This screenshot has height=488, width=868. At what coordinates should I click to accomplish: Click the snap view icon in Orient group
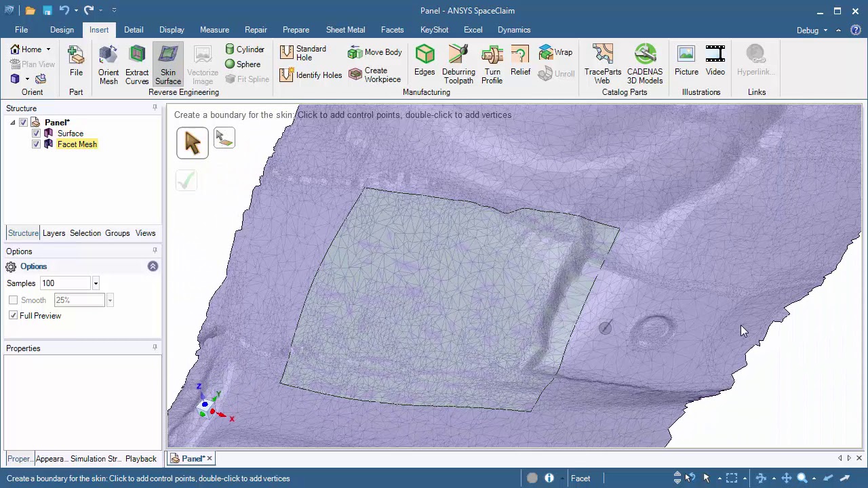tap(41, 79)
